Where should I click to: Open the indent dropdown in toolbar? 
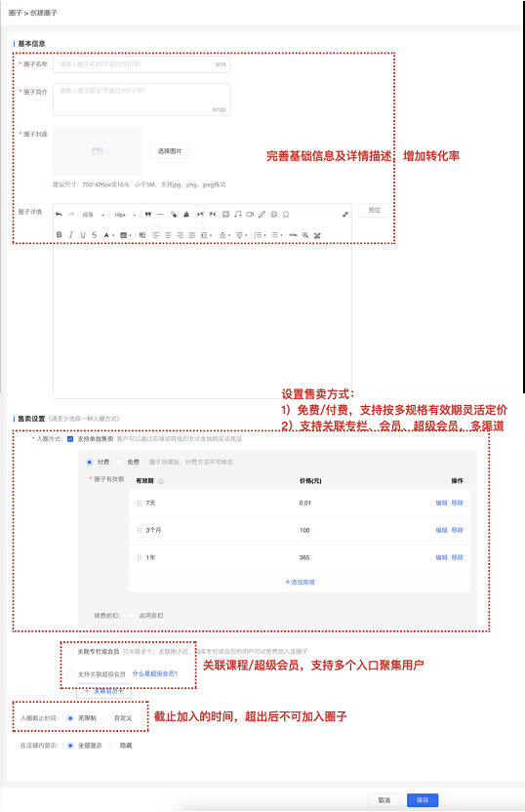206,235
